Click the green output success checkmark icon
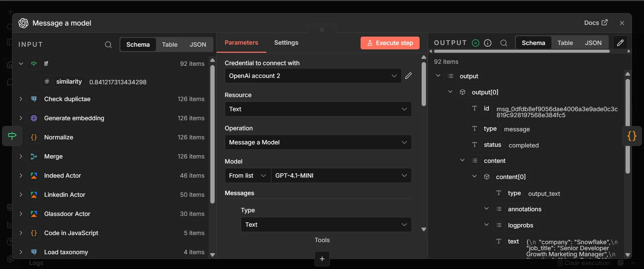This screenshot has height=269, width=644. coord(476,43)
